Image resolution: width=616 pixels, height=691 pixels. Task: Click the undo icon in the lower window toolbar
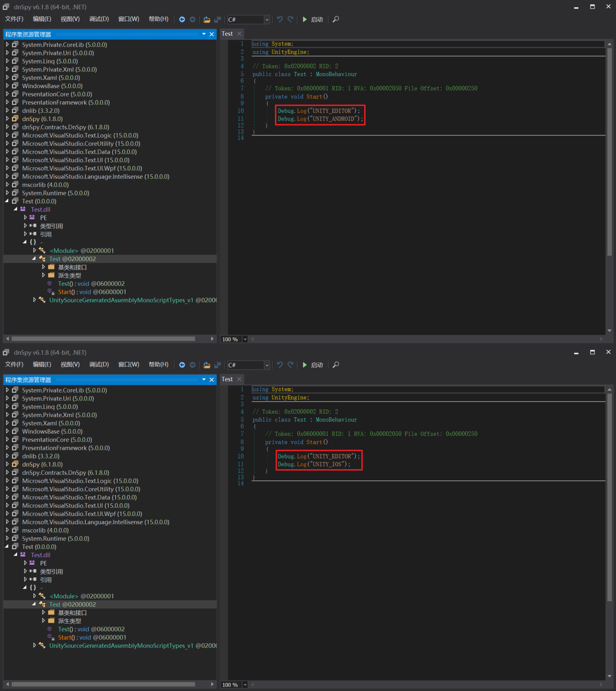(x=280, y=365)
